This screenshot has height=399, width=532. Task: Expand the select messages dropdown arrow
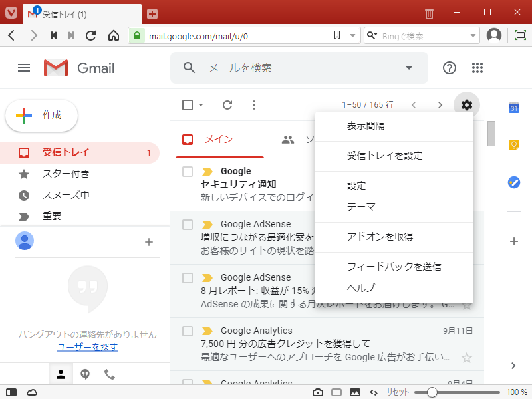[x=201, y=105]
